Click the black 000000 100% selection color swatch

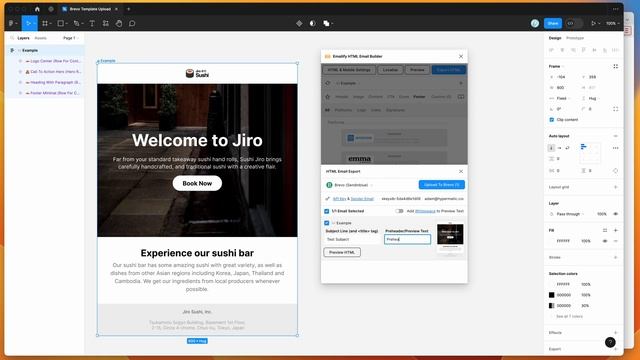[x=551, y=295]
